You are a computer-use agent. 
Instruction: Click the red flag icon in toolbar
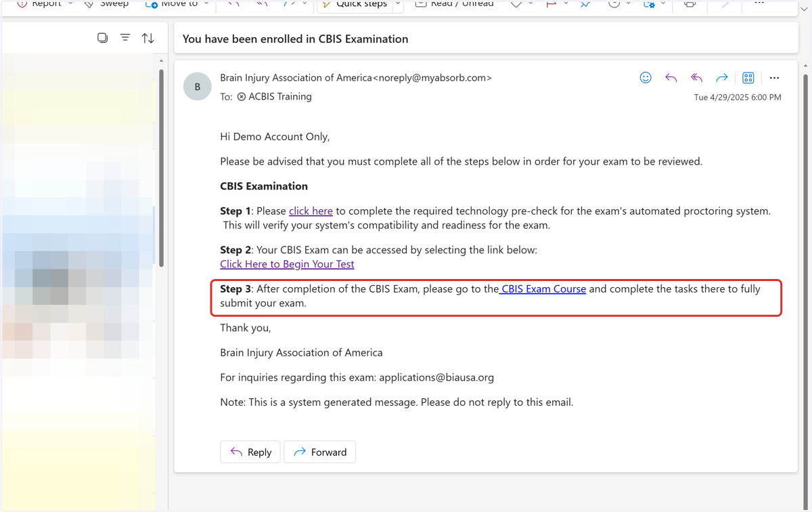pos(551,4)
